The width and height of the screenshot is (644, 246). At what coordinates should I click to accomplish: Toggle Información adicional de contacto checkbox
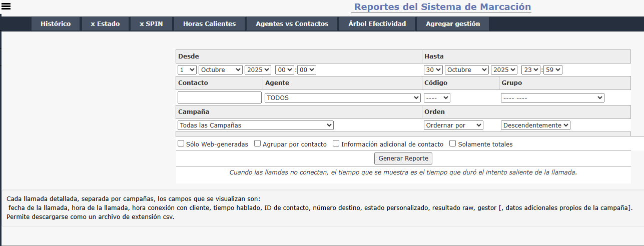[336, 144]
